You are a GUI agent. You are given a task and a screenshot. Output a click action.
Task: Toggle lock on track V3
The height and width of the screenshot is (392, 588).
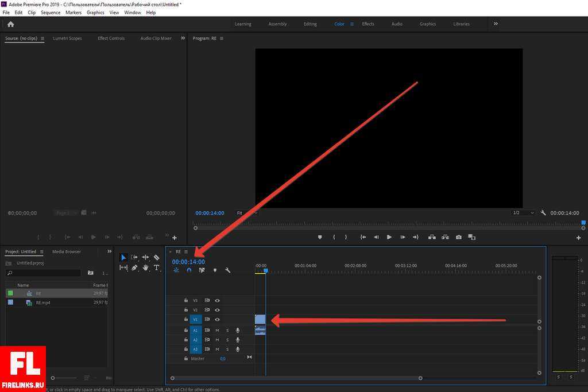click(x=186, y=301)
